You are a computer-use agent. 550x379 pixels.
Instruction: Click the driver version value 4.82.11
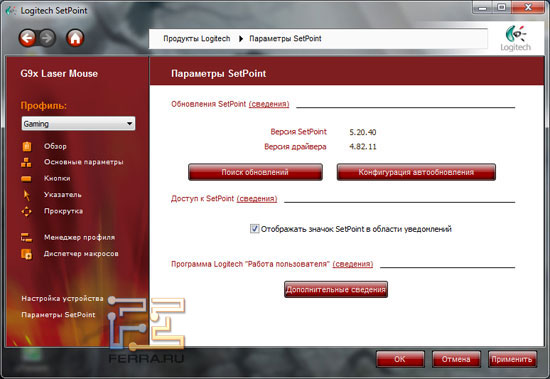[x=363, y=147]
